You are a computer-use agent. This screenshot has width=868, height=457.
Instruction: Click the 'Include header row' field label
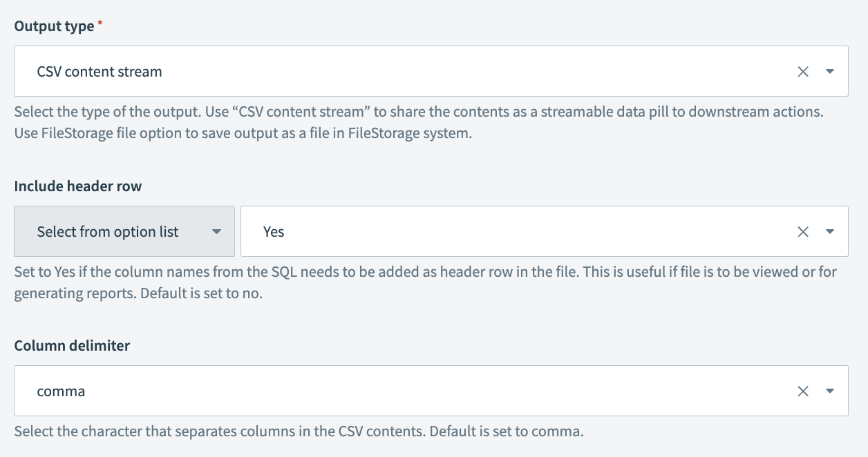pos(78,186)
